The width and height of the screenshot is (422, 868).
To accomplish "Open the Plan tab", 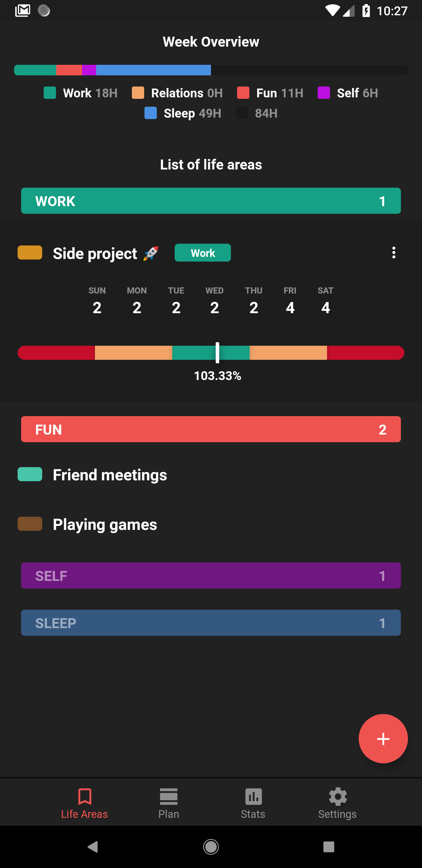I will point(169,803).
